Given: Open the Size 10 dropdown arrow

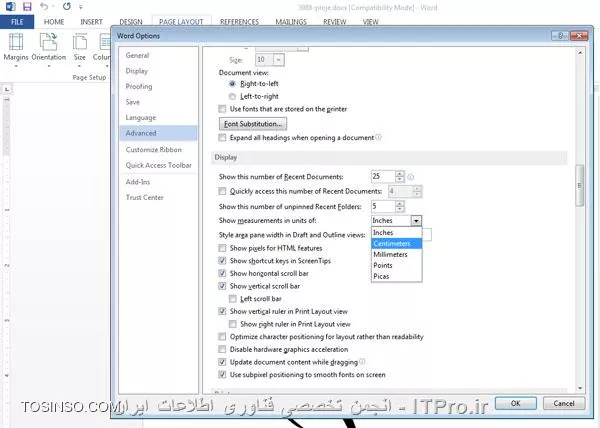Looking at the screenshot, I should 279,60.
